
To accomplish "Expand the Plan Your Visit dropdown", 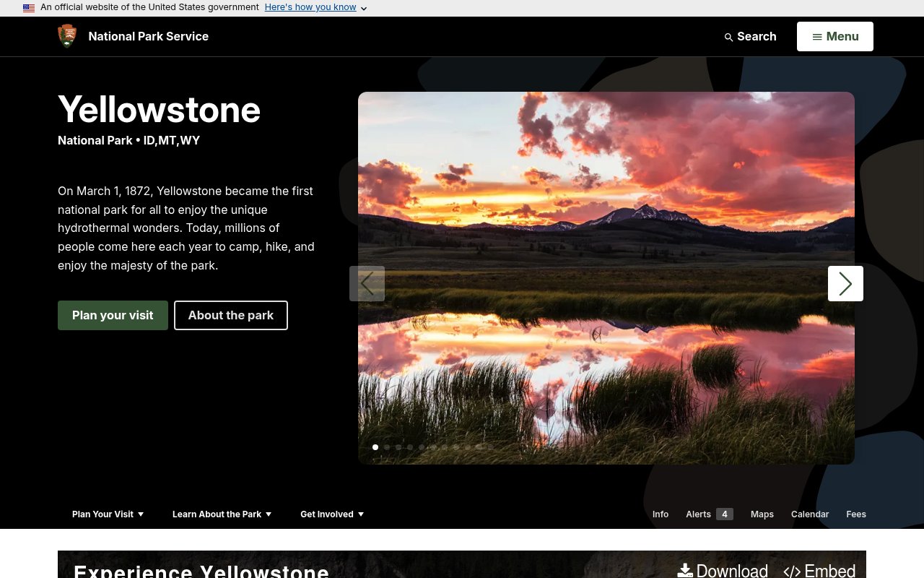I will coord(108,514).
